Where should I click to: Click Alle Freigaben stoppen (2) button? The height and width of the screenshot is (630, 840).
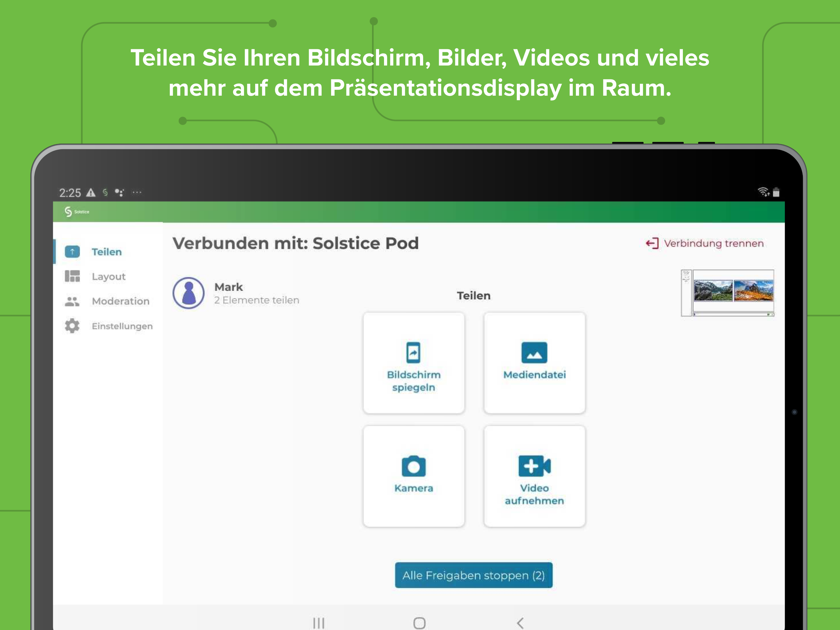coord(473,575)
